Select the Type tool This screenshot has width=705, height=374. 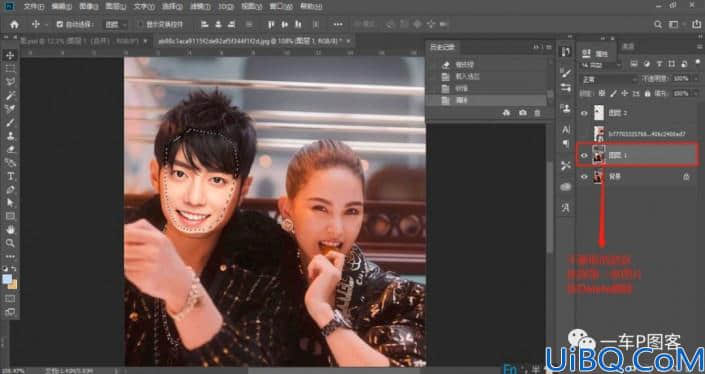pos(10,176)
